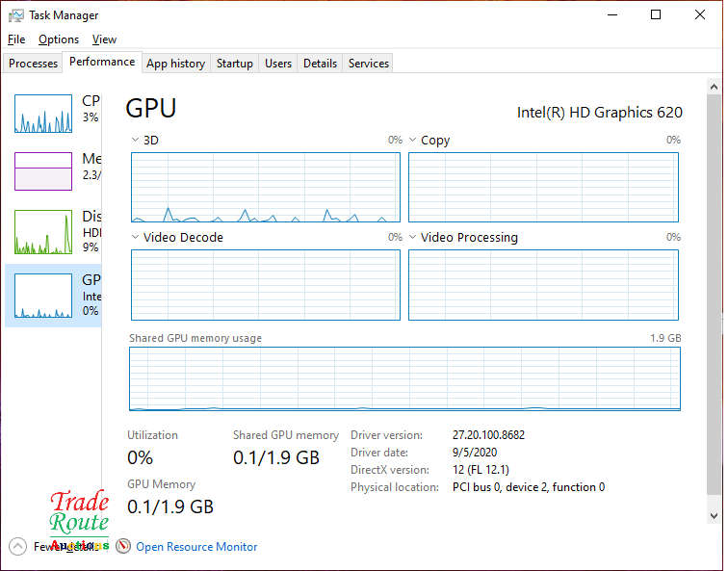Select the GPU graph thumbnail

43,296
